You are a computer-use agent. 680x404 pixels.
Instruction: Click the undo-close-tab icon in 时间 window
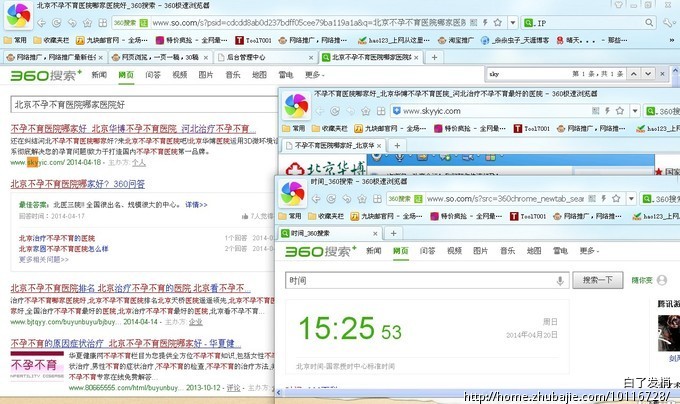(347, 199)
